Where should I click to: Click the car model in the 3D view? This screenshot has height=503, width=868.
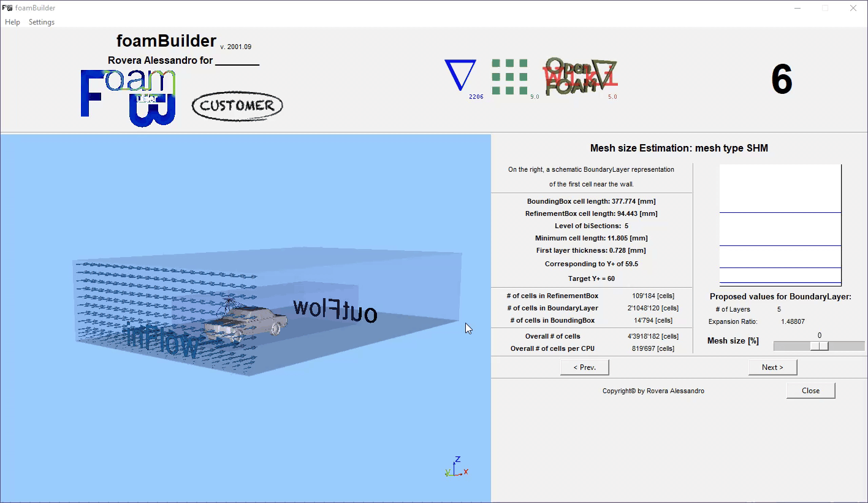245,324
